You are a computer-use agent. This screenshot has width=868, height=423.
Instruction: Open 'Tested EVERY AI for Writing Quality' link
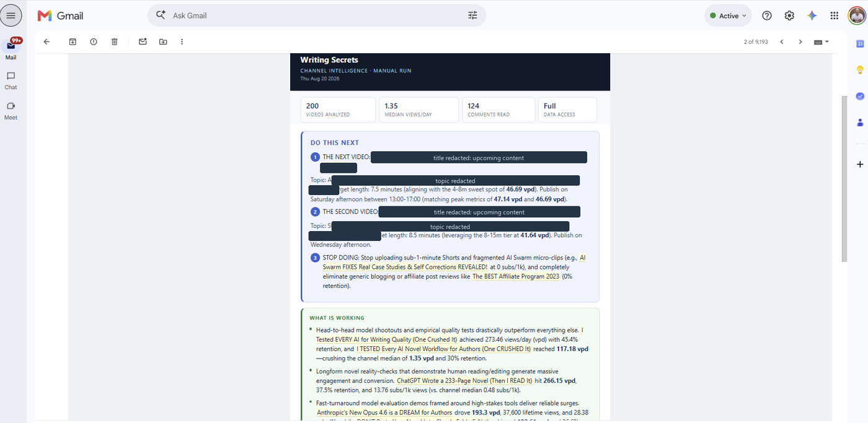click(x=386, y=339)
